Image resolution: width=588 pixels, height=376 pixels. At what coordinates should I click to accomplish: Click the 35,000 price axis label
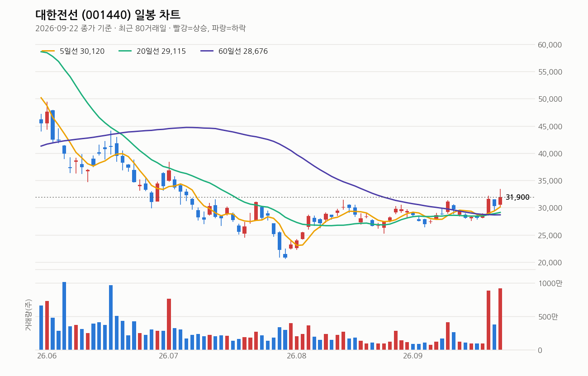pyautogui.click(x=550, y=181)
